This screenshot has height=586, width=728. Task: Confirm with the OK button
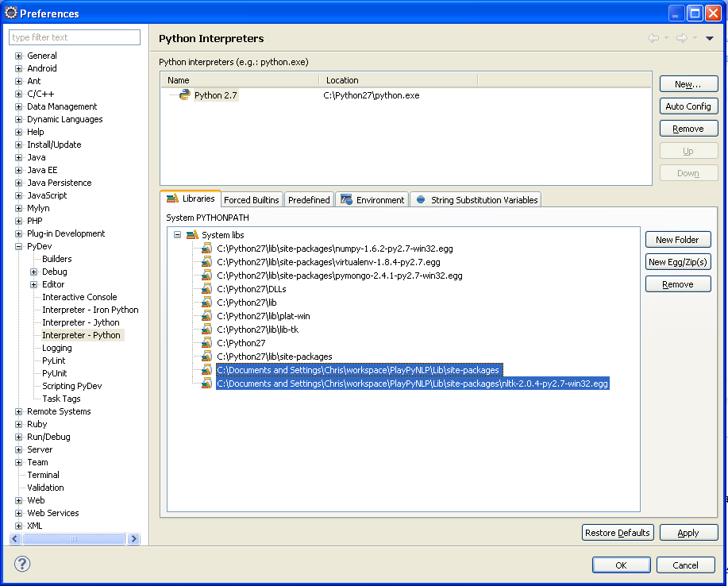point(621,565)
